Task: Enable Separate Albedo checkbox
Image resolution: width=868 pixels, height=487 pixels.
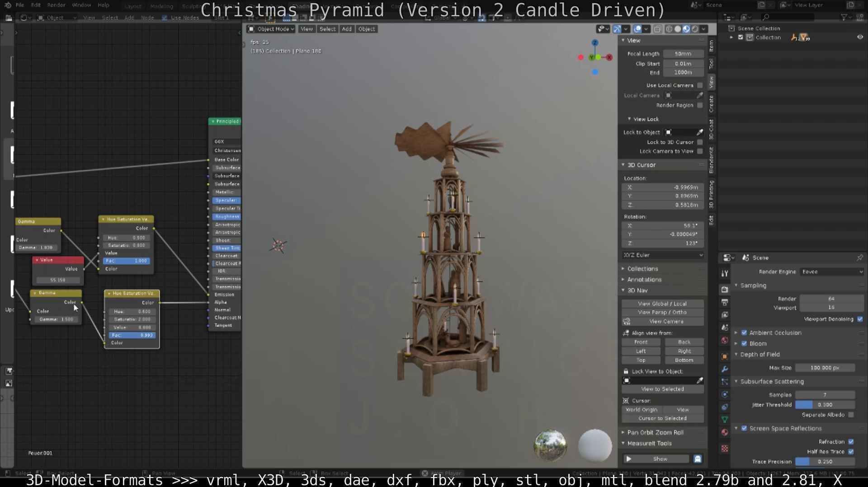Action: (x=851, y=415)
